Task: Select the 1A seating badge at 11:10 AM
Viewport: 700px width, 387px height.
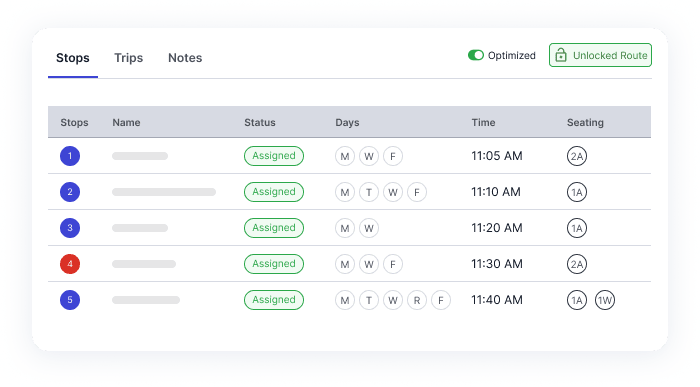Action: tap(577, 192)
